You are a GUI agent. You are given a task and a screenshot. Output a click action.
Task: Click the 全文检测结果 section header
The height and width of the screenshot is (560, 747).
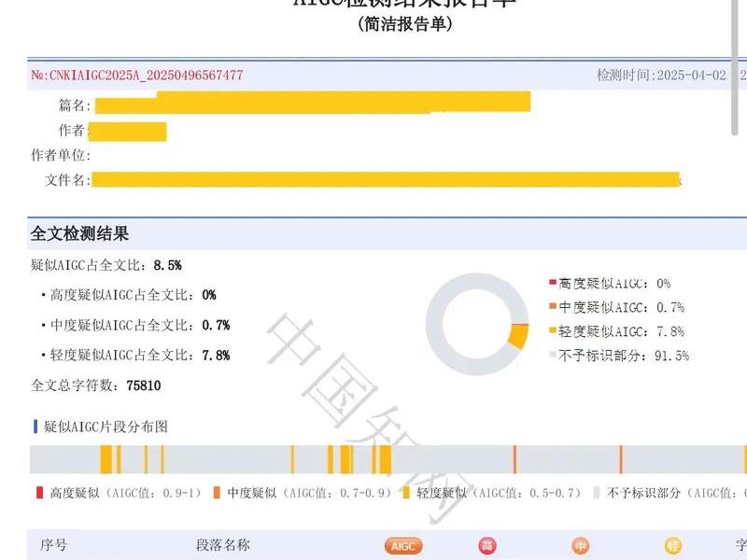pos(79,234)
